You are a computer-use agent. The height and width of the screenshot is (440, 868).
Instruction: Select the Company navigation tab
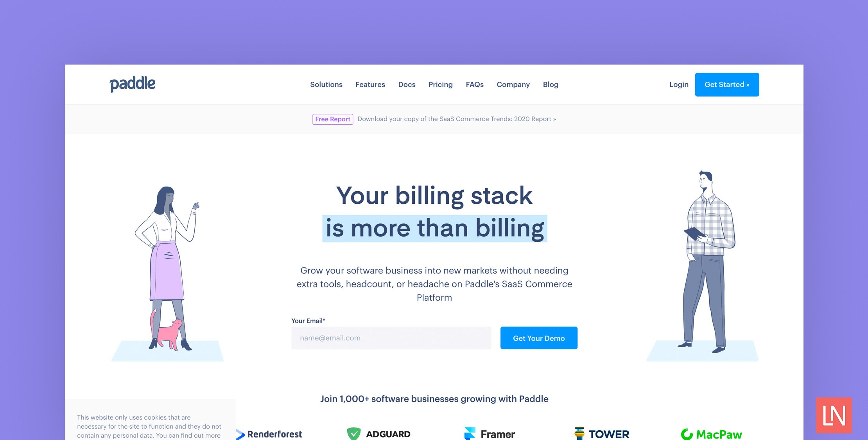(x=513, y=84)
